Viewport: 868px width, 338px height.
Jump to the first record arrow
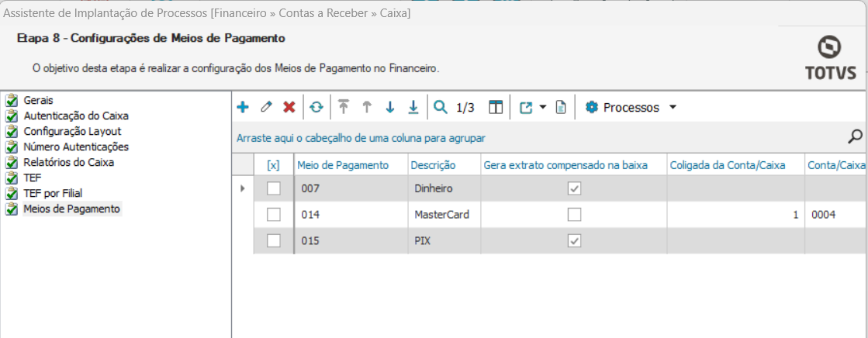tap(344, 108)
